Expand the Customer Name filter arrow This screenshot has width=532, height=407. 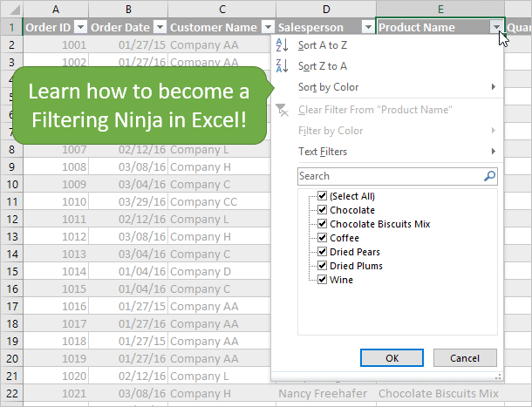[x=266, y=28]
